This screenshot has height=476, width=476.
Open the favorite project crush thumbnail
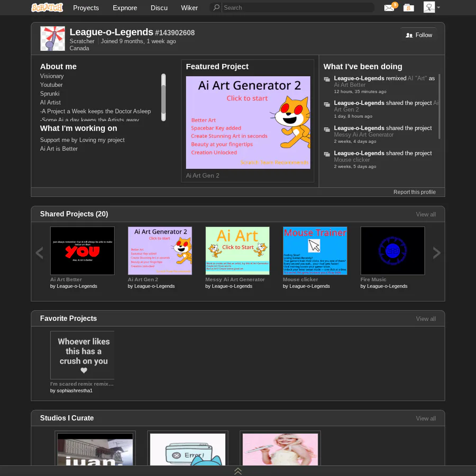[83, 355]
